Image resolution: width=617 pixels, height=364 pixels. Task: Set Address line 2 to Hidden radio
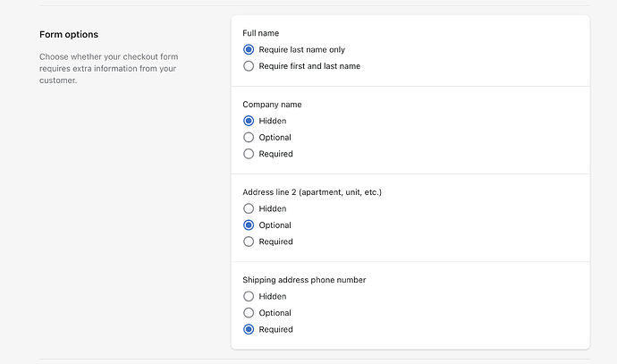coord(249,208)
